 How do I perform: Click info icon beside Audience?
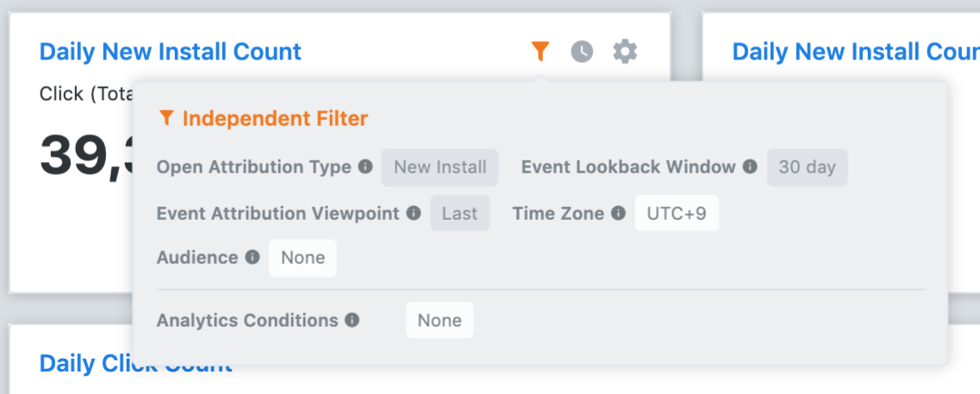[253, 257]
